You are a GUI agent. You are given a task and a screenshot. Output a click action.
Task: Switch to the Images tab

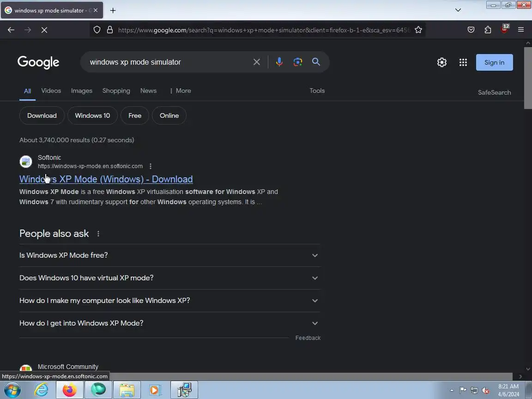[81, 91]
